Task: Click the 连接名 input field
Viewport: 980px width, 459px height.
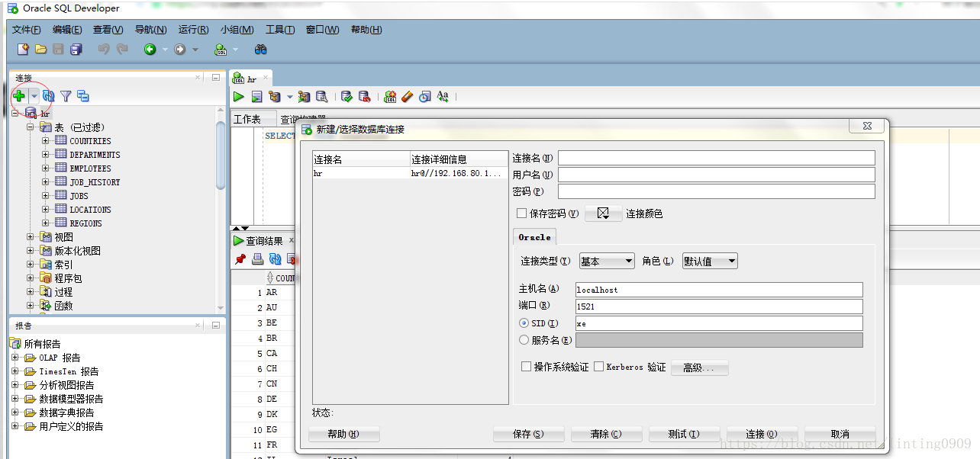Action: (716, 158)
